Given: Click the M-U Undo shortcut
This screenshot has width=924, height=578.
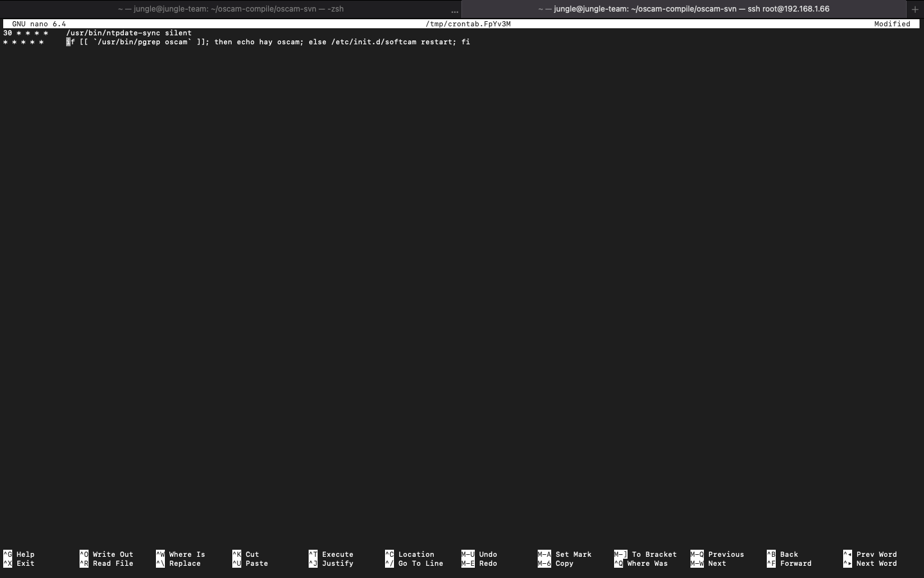Looking at the screenshot, I should tap(479, 554).
